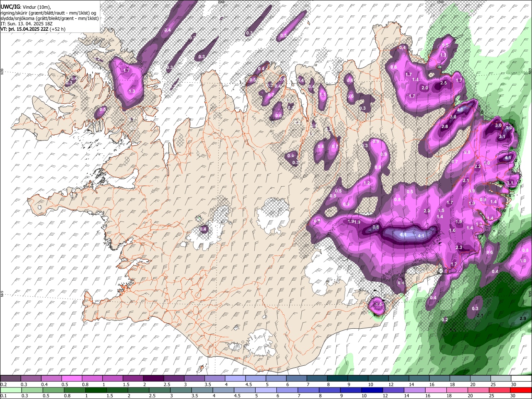Click the 'slydda/snjókoma' legend description line

[x=49, y=18]
